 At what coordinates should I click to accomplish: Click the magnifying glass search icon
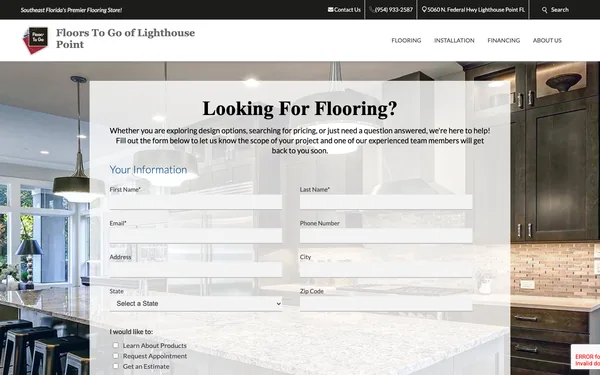click(545, 10)
